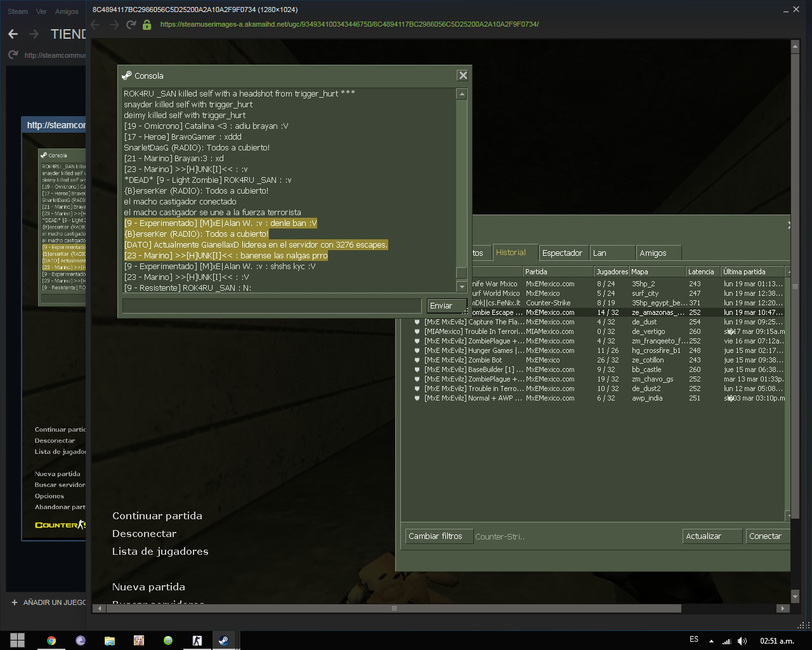812x650 pixels.
Task: Click the horizontal scrollbar thumb
Action: coord(393,608)
